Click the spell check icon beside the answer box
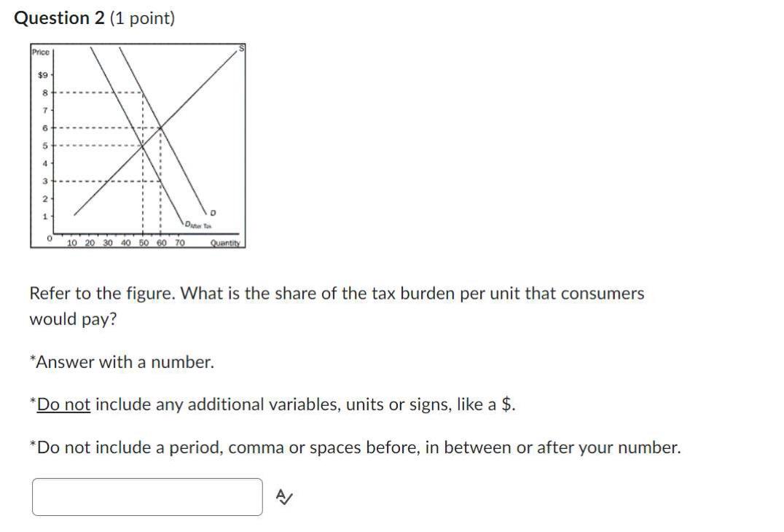 point(283,497)
